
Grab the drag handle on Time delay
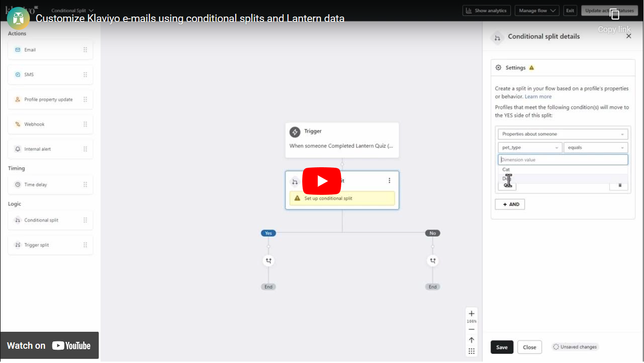click(x=85, y=184)
